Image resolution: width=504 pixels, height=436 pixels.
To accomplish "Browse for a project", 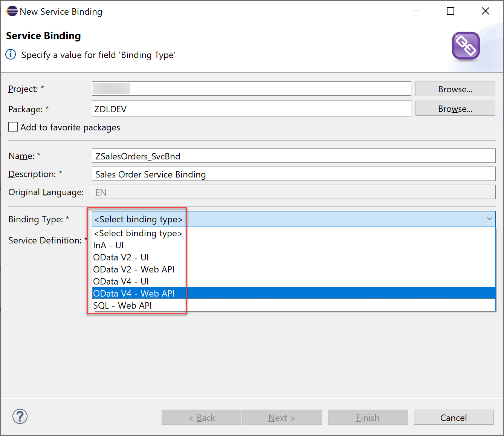I will click(x=455, y=89).
